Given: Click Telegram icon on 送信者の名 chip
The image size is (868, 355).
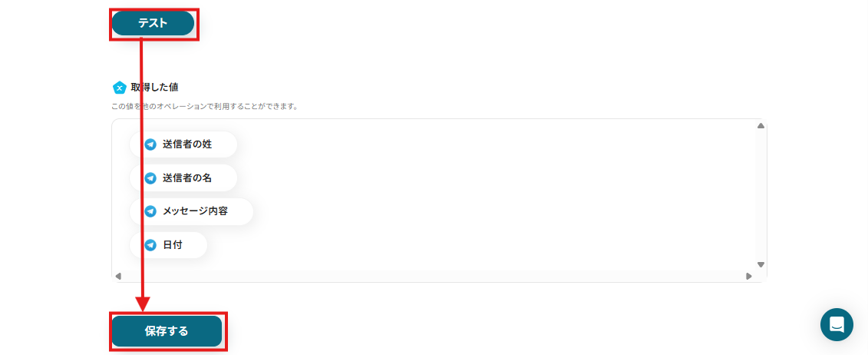Looking at the screenshot, I should tap(150, 178).
